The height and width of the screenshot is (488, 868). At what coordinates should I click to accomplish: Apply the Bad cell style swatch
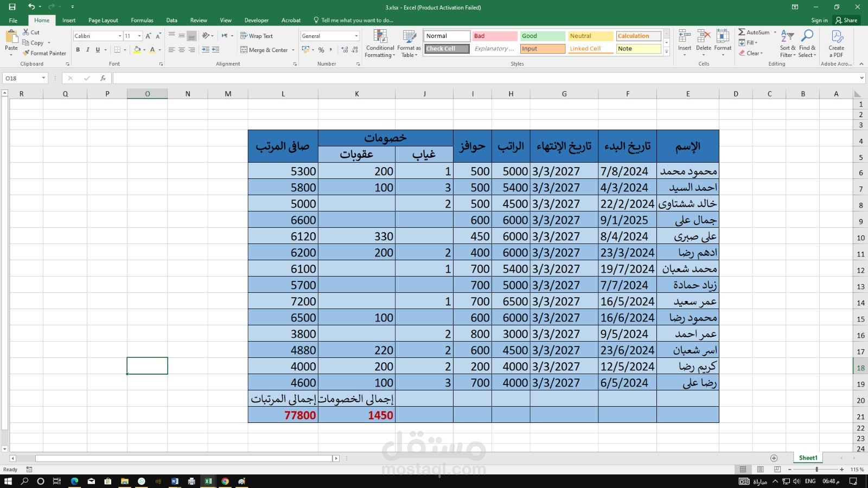click(x=494, y=36)
